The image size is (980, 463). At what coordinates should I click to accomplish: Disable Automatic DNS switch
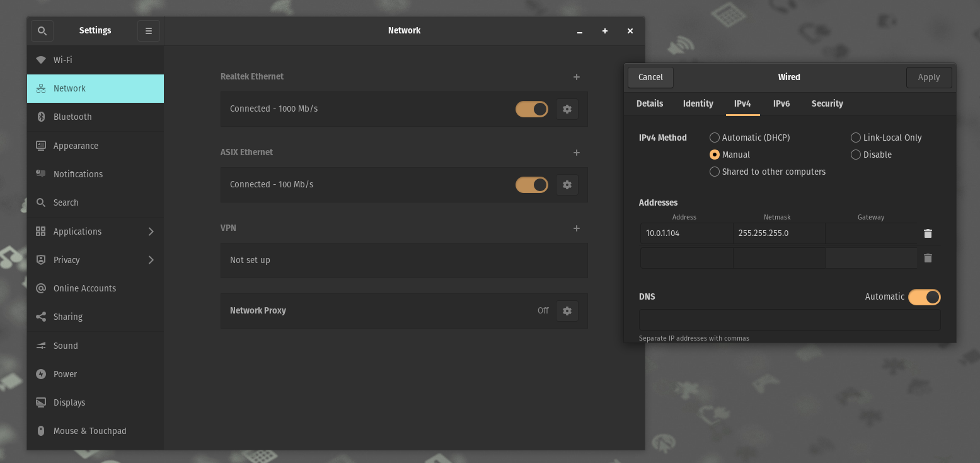[925, 296]
